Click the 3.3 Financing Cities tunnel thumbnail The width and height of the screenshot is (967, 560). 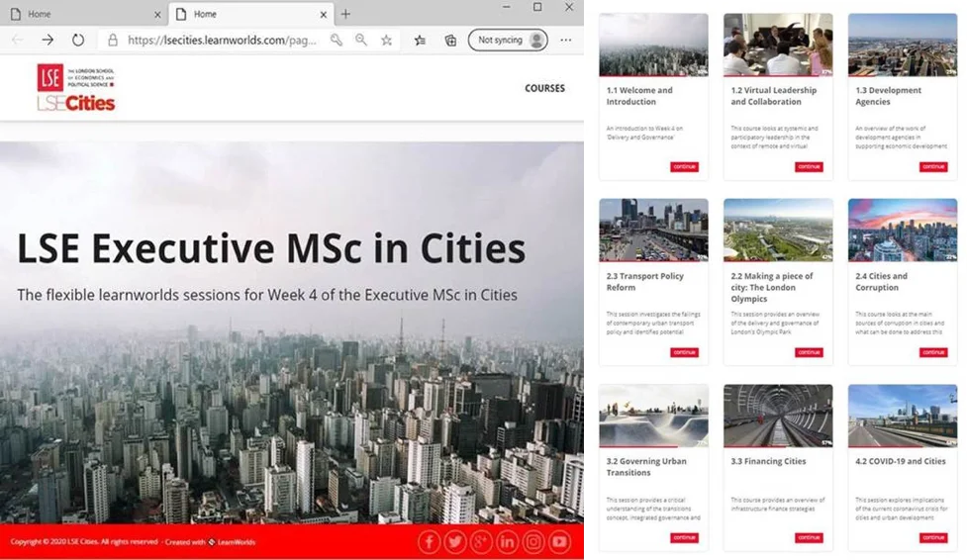[x=778, y=416]
